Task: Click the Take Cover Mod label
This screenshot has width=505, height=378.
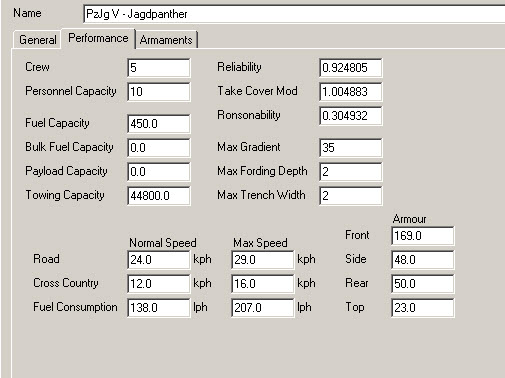Action: click(257, 91)
